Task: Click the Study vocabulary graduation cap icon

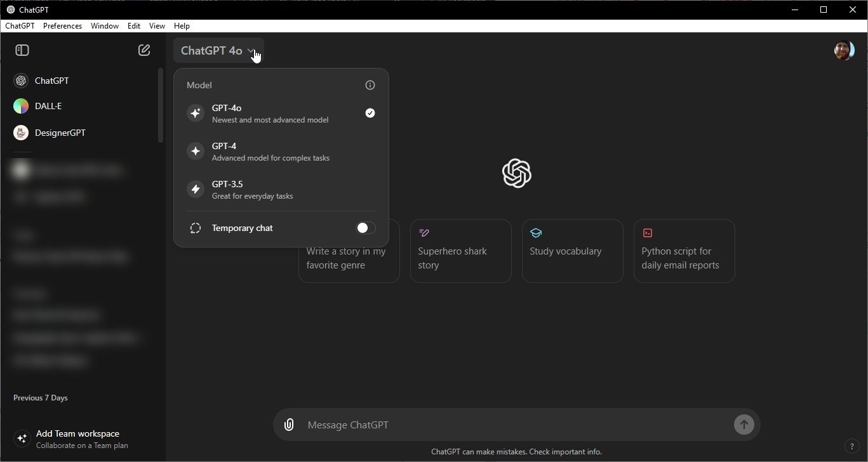Action: (536, 233)
